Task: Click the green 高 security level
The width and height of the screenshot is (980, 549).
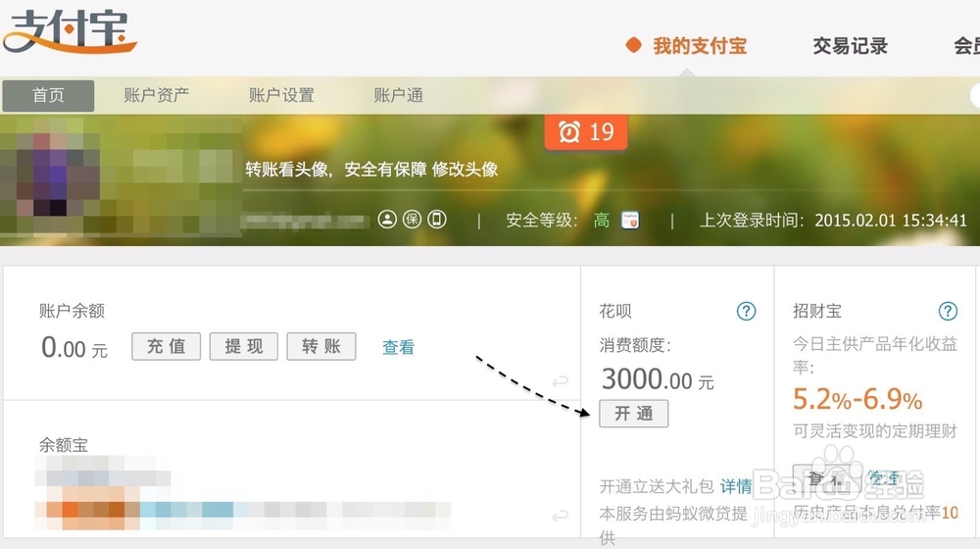Action: point(602,221)
